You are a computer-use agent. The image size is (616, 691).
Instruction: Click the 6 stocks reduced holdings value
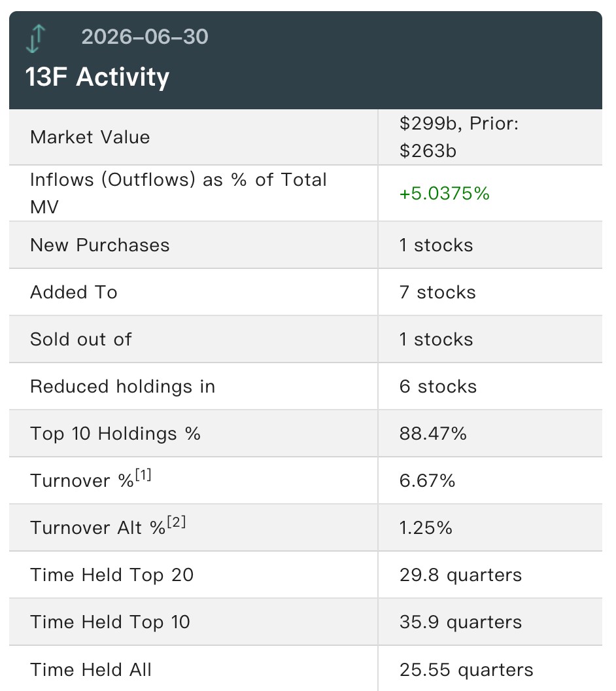point(438,387)
